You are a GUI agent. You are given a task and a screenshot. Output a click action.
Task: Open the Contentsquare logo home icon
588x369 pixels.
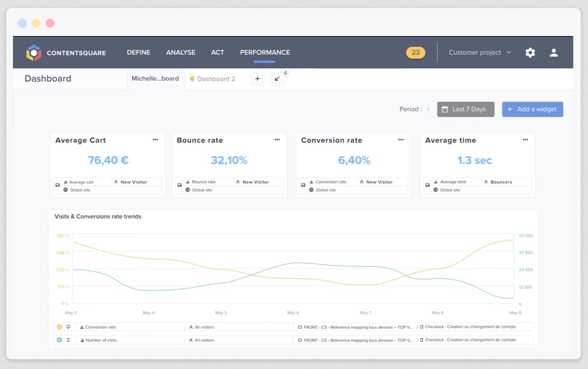[33, 52]
